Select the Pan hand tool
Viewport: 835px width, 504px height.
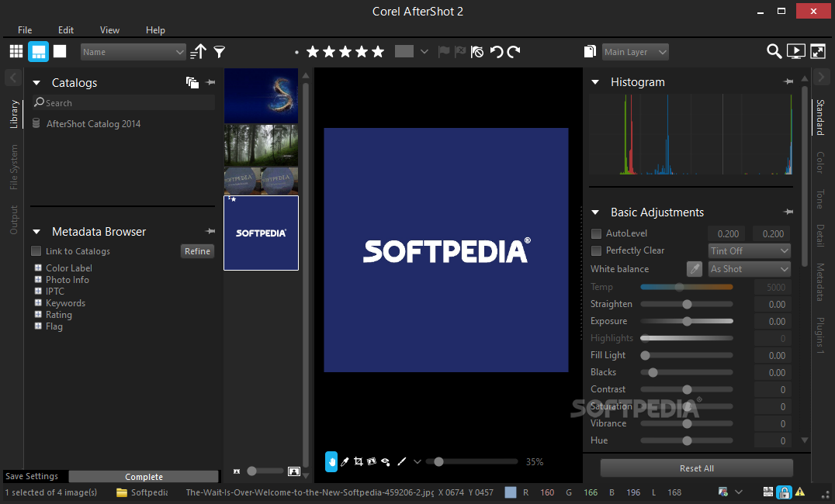pos(331,461)
